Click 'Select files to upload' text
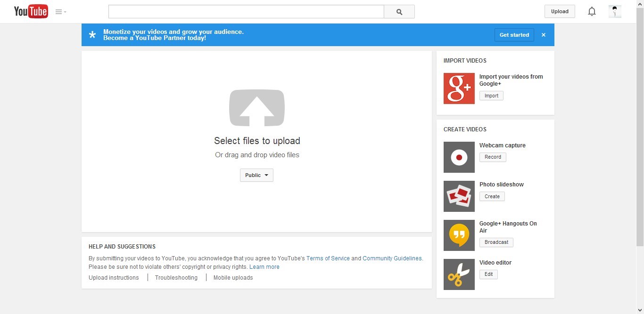The image size is (644, 314). tap(257, 141)
